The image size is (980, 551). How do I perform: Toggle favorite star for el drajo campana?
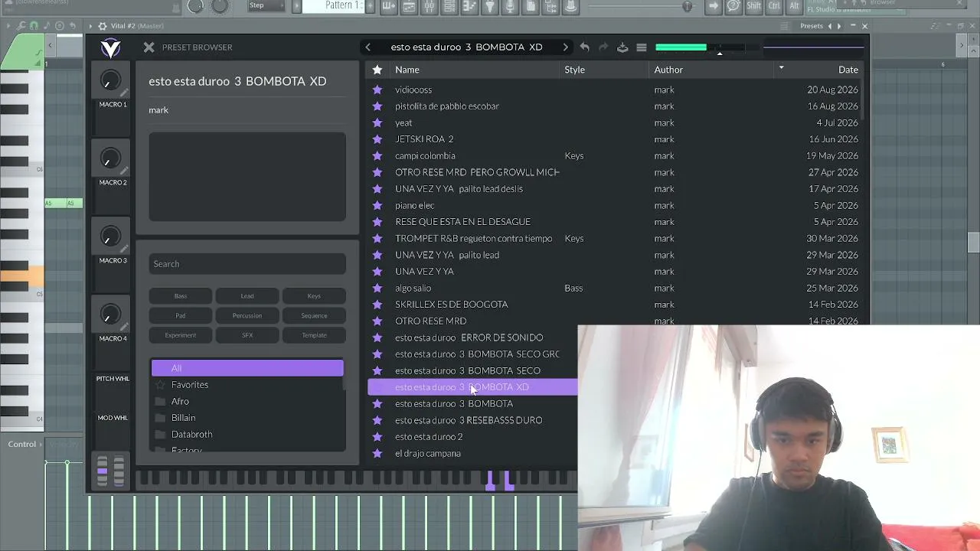tap(377, 453)
